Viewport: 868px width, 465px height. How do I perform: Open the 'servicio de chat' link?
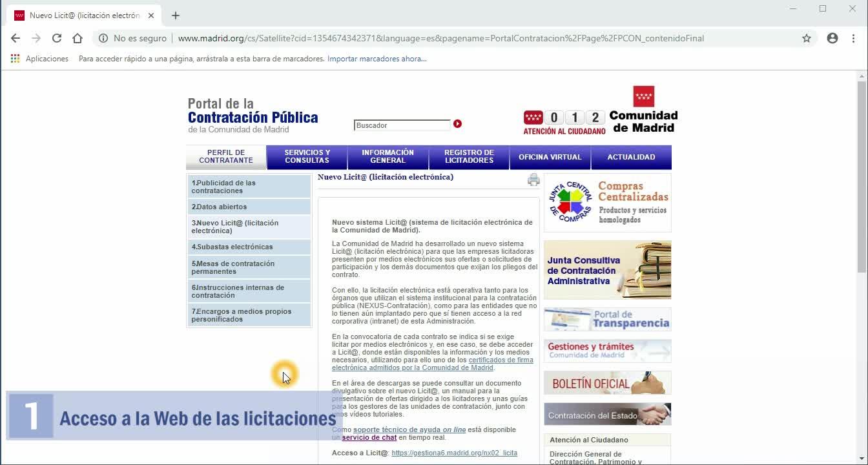[x=369, y=437]
